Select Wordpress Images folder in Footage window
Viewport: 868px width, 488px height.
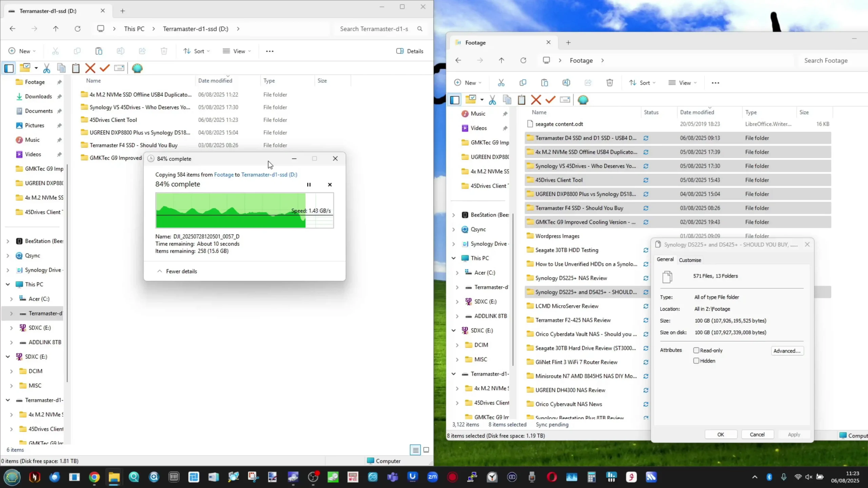tap(557, 236)
